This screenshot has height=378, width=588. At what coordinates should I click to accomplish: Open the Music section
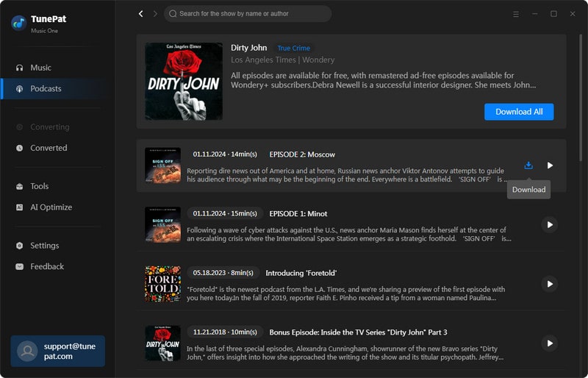[40, 68]
